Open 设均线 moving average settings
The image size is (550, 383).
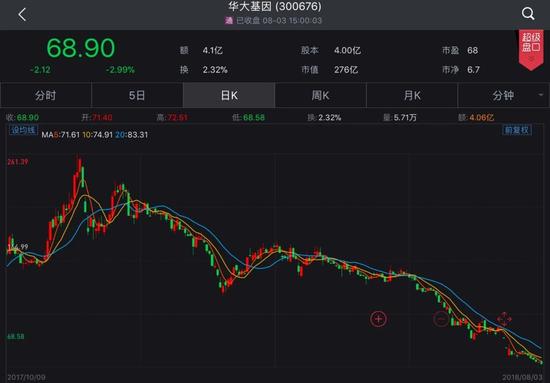(x=23, y=130)
